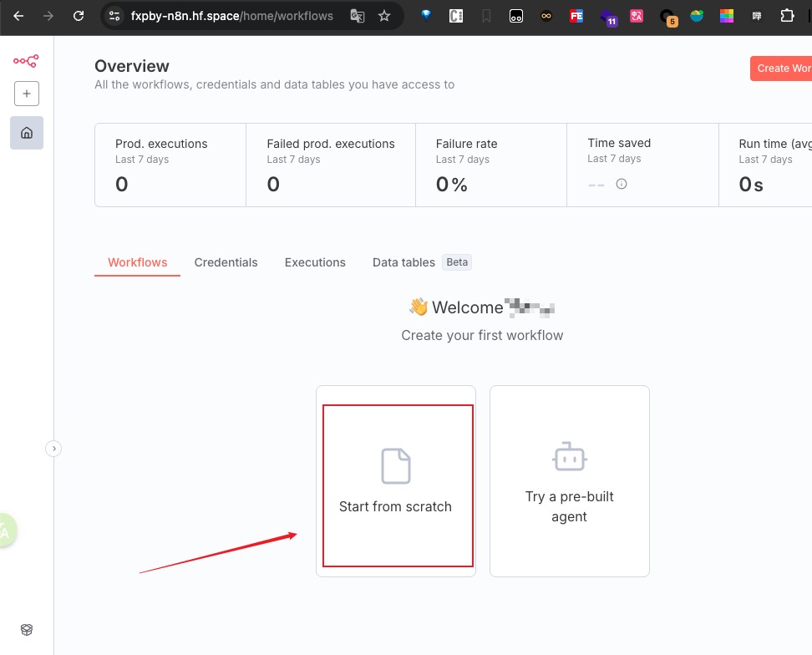Bookmark page with the star icon
Viewport: 812px width, 655px height.
[x=384, y=16]
